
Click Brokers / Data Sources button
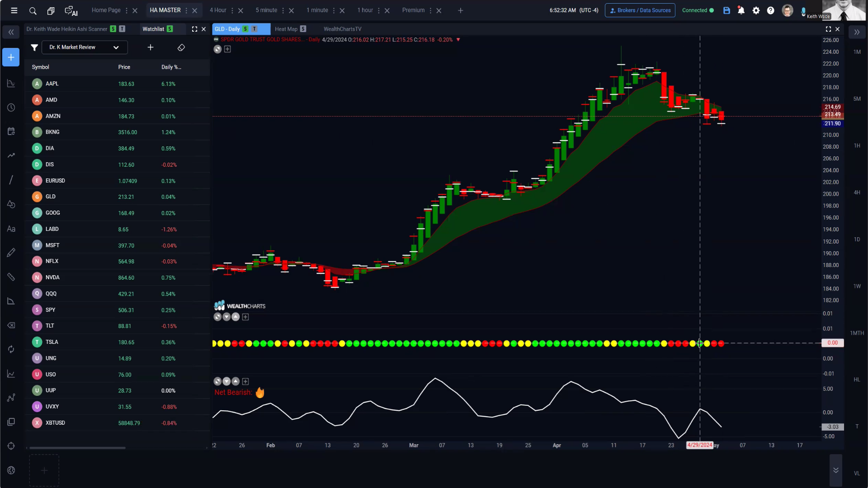tap(640, 10)
